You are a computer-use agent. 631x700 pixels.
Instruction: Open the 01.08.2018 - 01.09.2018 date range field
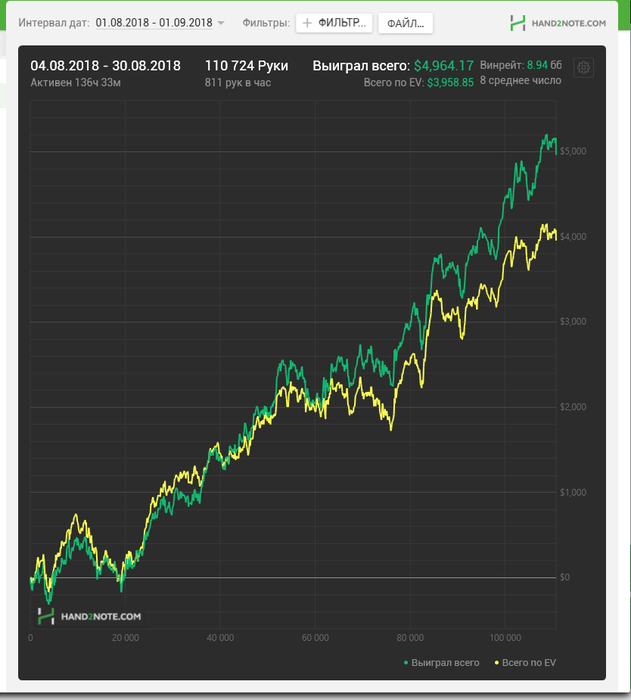tap(154, 23)
